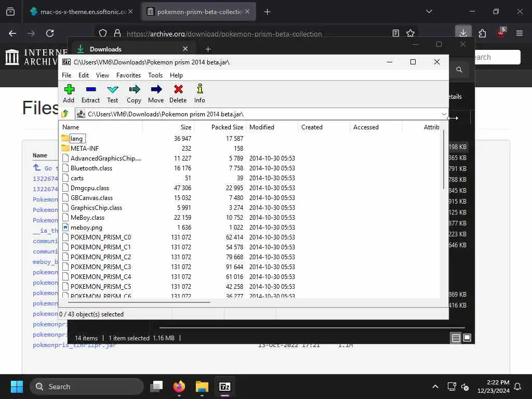Open the Firefox extensions puzzle icon
This screenshot has width=532, height=399.
[482, 33]
